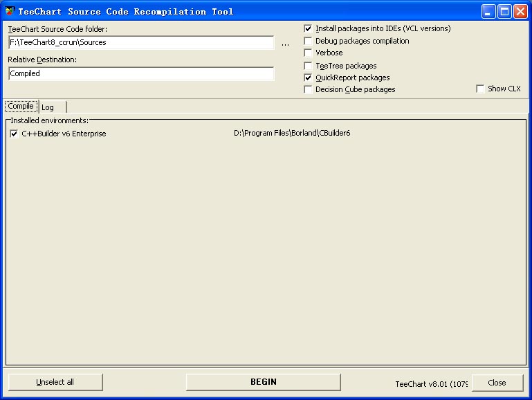
Task: Enable the Verbose checkbox
Action: pyautogui.click(x=309, y=53)
